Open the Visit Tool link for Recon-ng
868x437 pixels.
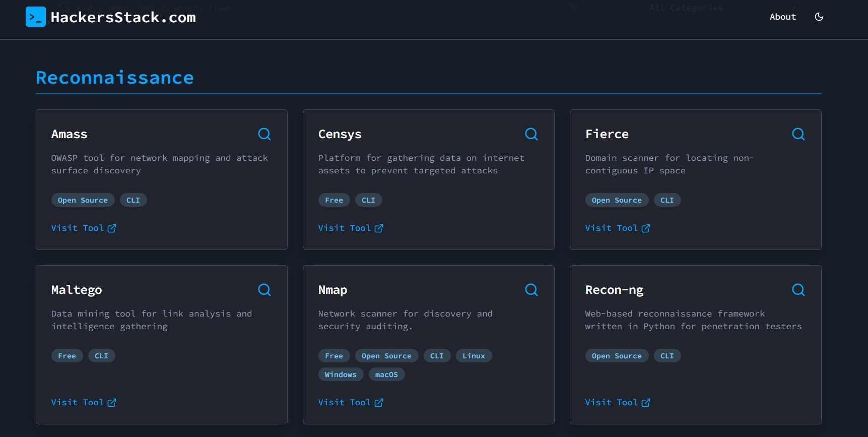tap(618, 402)
